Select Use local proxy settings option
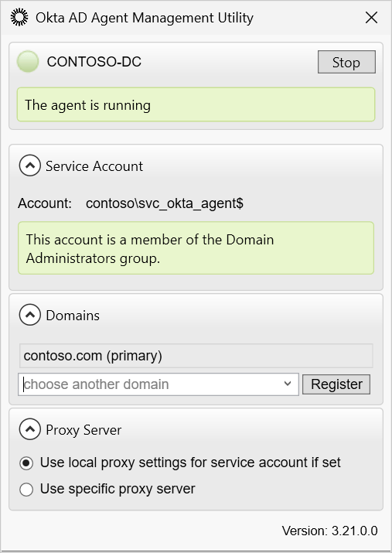The image size is (392, 553). [x=26, y=463]
